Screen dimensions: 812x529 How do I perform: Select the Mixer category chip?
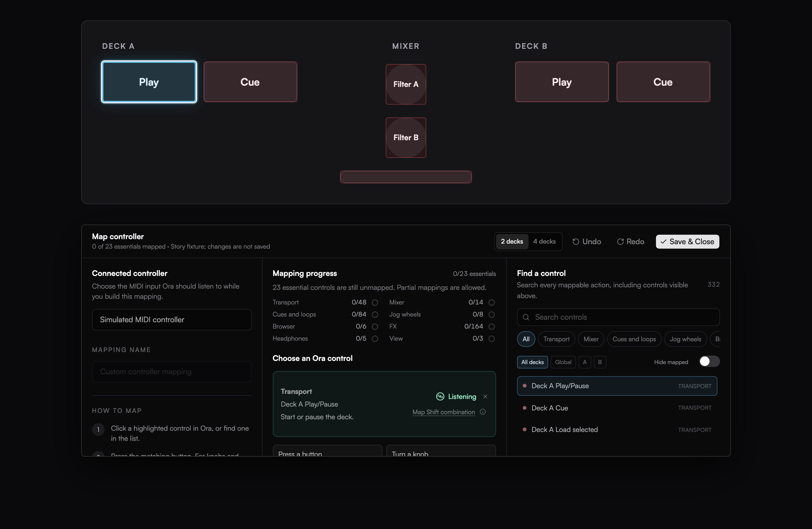[591, 339]
